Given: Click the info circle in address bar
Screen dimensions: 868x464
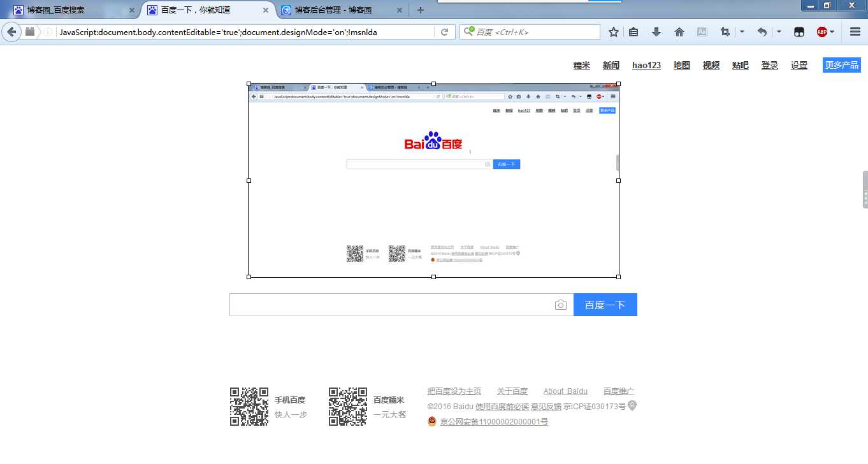Looking at the screenshot, I should coord(48,32).
